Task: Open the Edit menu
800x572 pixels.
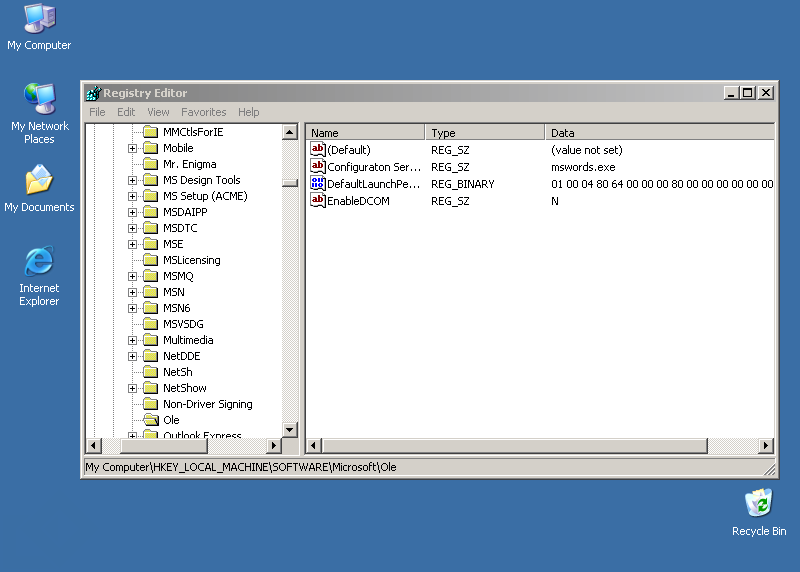Action: click(x=126, y=112)
